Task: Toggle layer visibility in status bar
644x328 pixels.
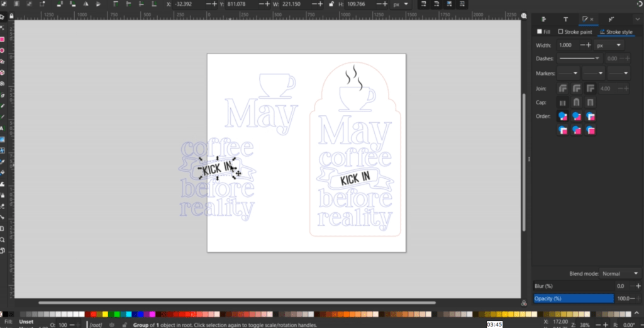Action: tap(112, 324)
